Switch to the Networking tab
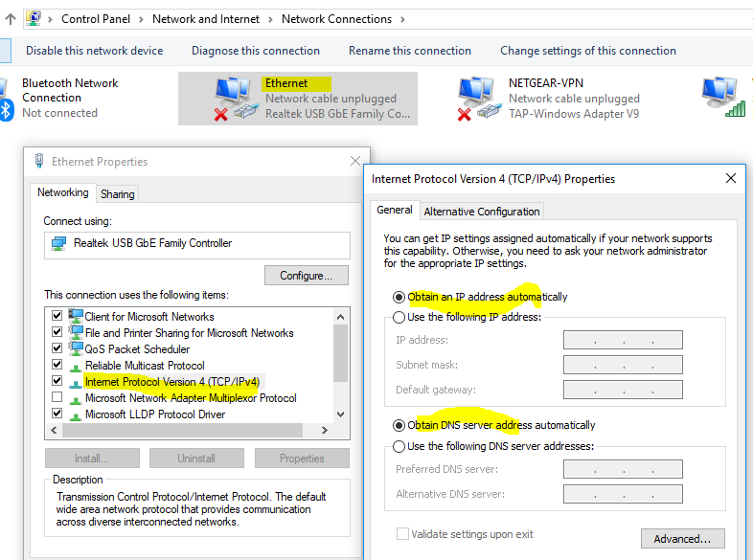Image resolution: width=753 pixels, height=560 pixels. tap(63, 192)
